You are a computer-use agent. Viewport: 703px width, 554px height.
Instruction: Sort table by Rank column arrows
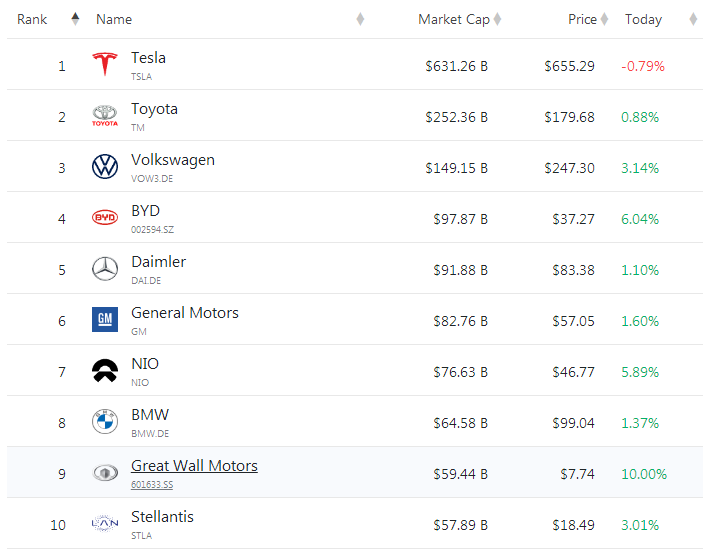click(75, 19)
